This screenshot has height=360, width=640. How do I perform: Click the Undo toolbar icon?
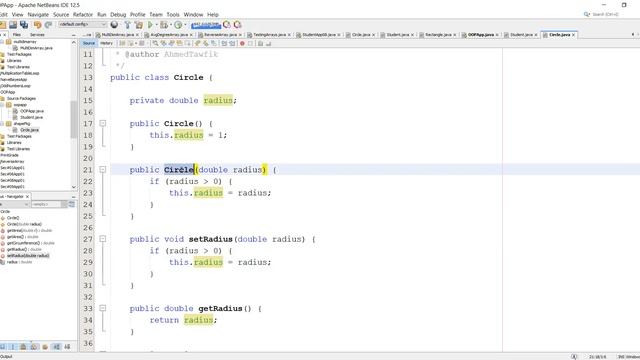pos(38,25)
